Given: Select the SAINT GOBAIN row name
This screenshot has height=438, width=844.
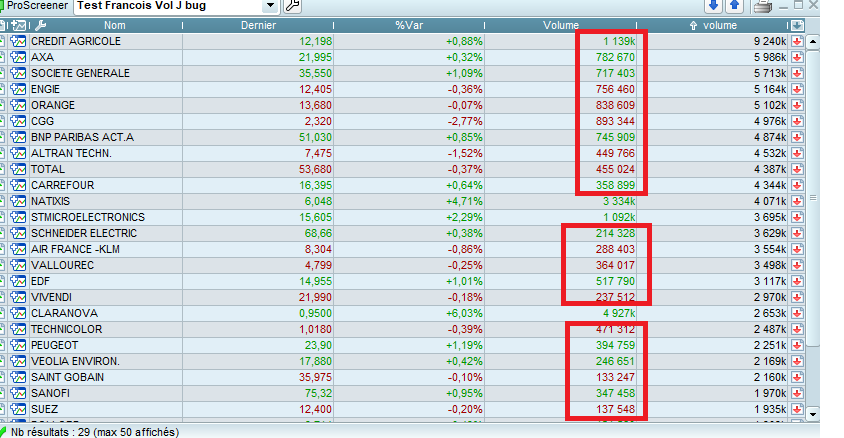Looking at the screenshot, I should [x=67, y=377].
